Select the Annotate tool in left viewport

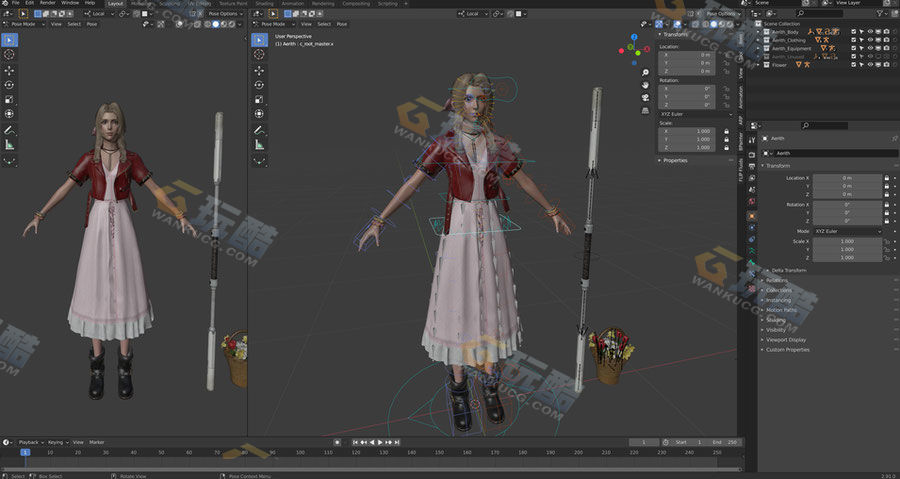10,130
